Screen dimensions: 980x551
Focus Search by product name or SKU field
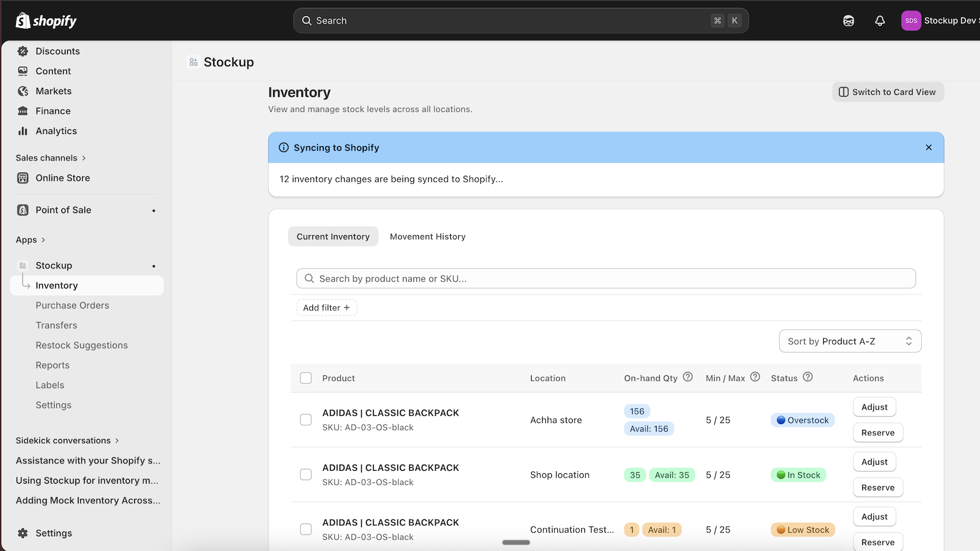point(606,279)
